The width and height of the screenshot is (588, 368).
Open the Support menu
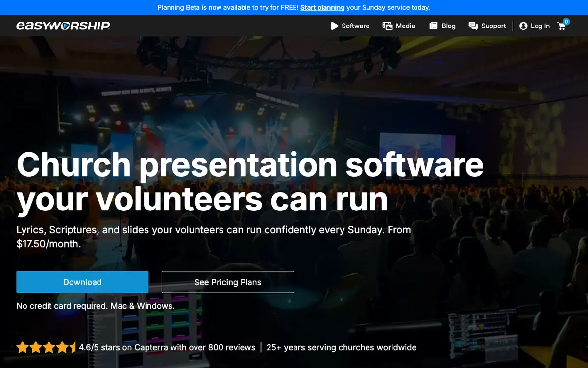[x=487, y=26]
